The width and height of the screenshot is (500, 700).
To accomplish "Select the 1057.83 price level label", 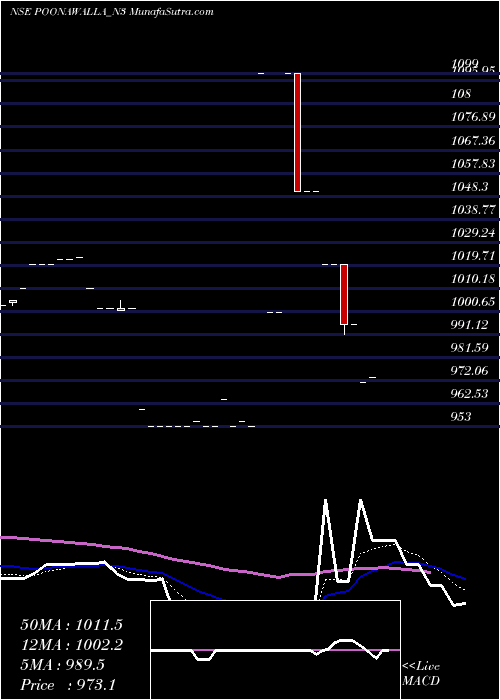I will click(x=473, y=163).
